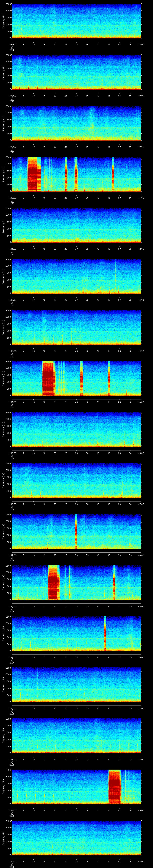Click the spectrogram panel starting at 1:37:00

[76, 21]
